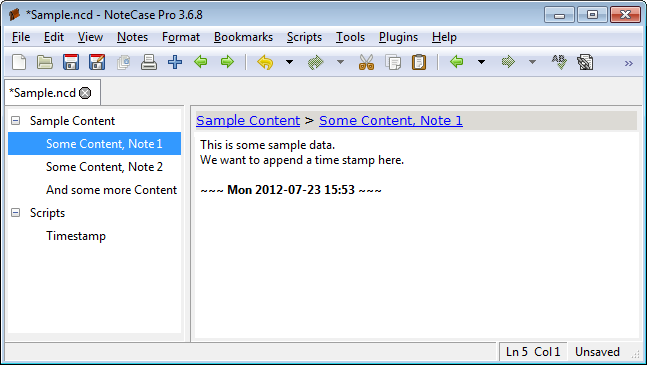Save the document with the floppy disk icon
Screen dimensions: 647x365
pos(71,62)
